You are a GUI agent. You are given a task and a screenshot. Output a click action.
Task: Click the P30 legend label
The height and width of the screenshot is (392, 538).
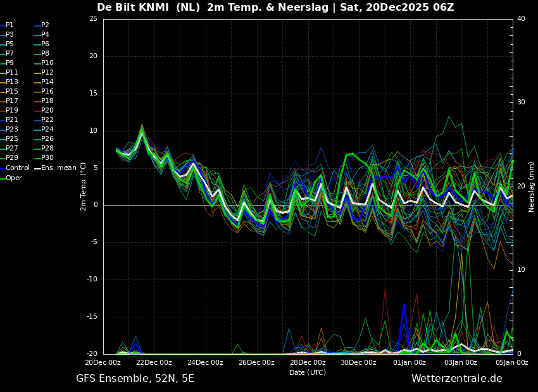(x=47, y=158)
